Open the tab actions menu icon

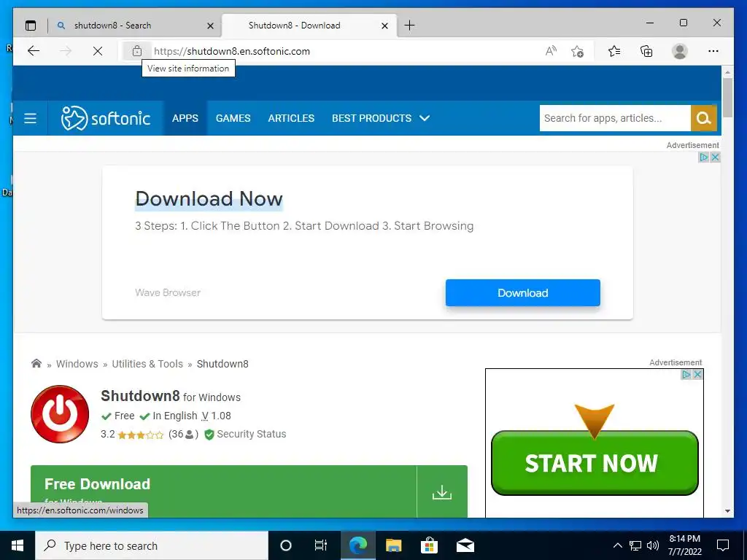31,26
